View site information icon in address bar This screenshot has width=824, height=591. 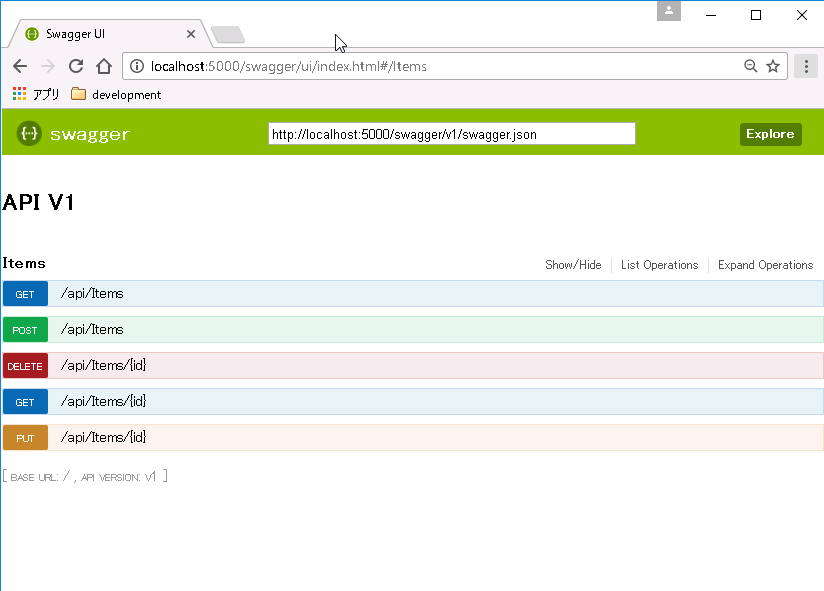pos(137,66)
